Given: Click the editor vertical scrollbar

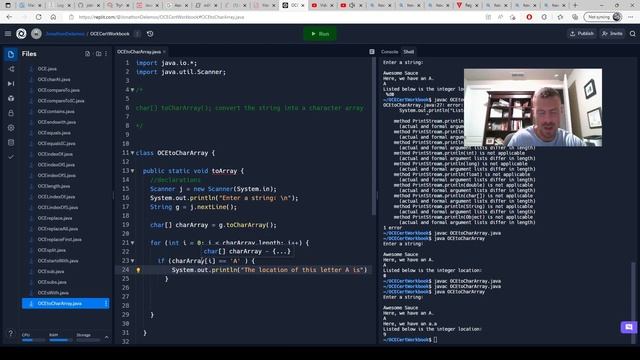Looking at the screenshot, I should click(x=373, y=137).
